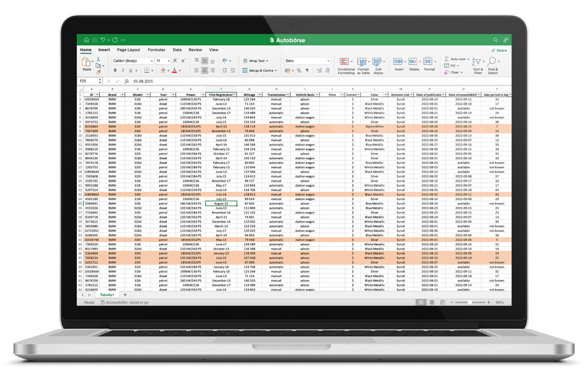Expand the Date number format dropdown
The width and height of the screenshot is (588, 382).
[x=328, y=61]
